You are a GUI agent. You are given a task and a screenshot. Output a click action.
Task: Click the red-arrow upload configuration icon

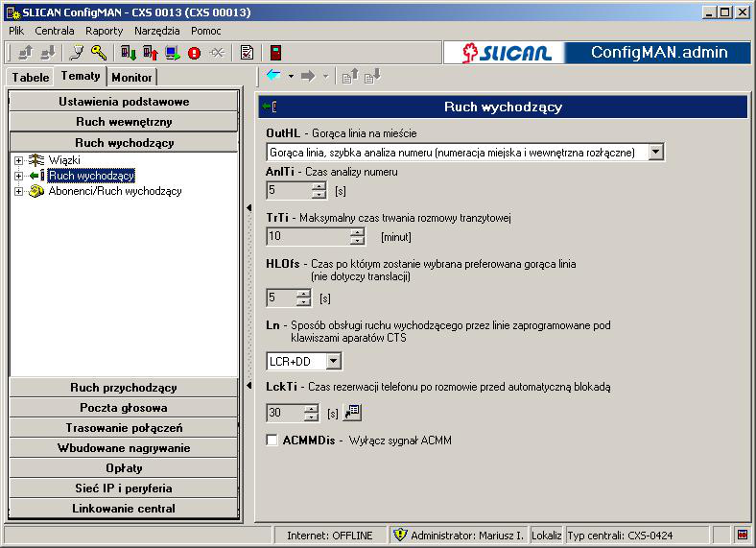(x=151, y=53)
